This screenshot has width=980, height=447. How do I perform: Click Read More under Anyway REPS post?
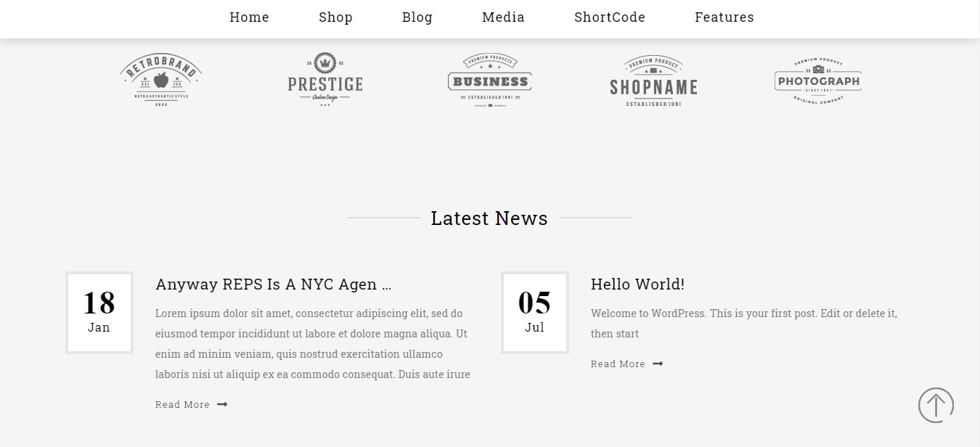182,404
